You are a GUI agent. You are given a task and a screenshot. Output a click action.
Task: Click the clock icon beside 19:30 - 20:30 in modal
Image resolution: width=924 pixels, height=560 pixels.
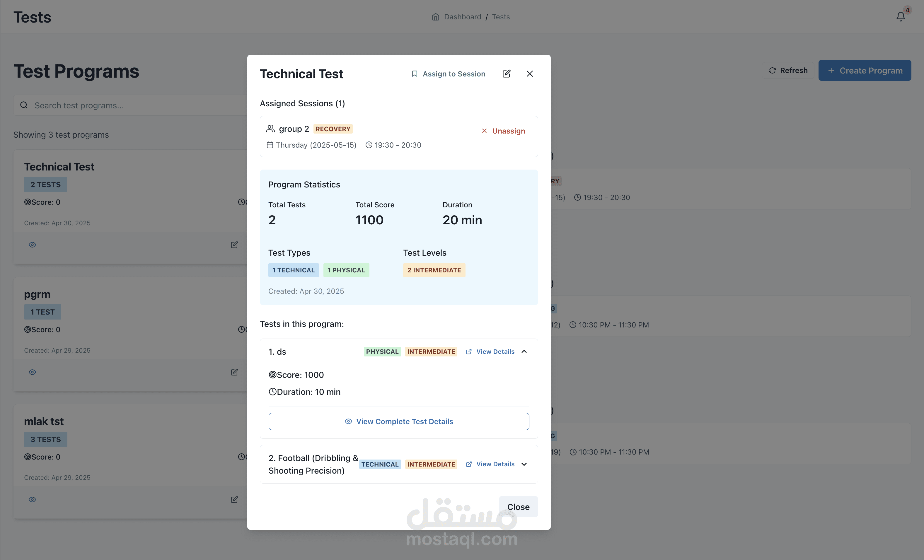pyautogui.click(x=369, y=145)
